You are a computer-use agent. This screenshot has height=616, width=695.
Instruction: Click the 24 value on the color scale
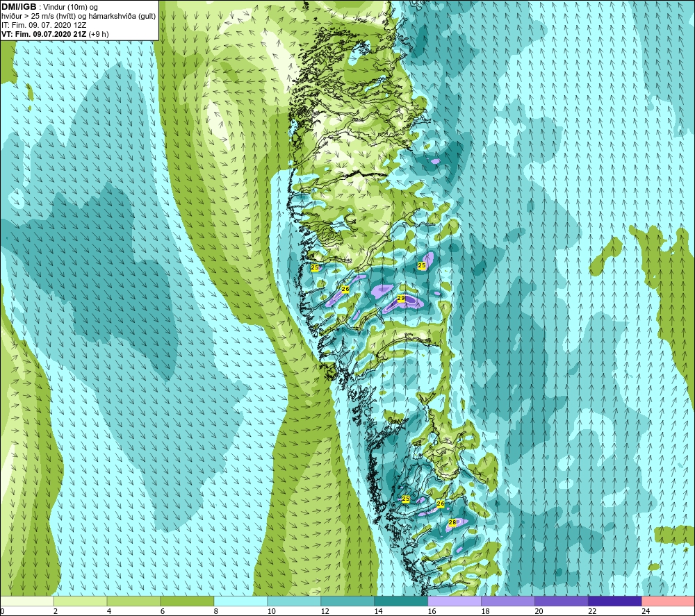[646, 611]
